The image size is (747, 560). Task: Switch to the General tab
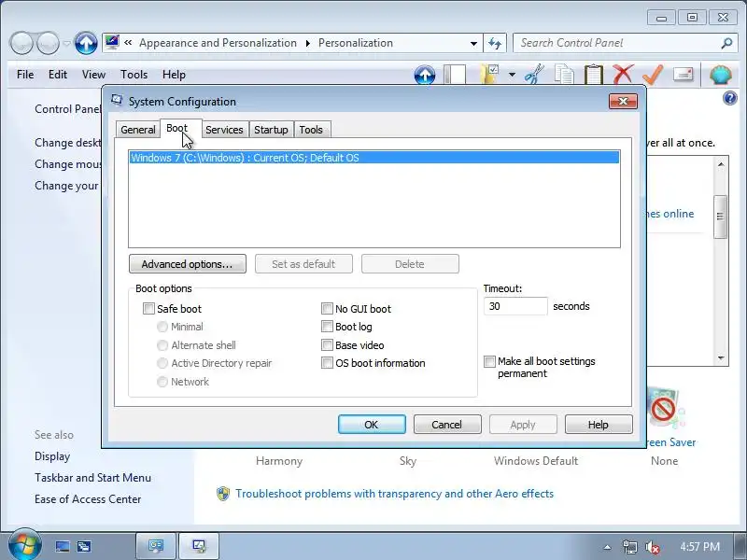tap(138, 130)
